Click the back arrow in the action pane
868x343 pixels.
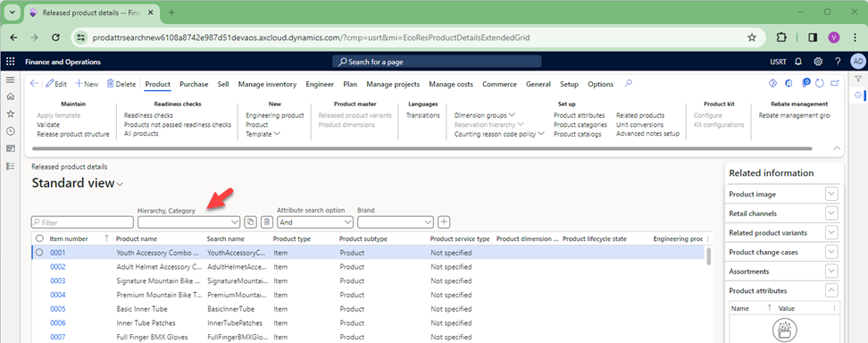click(34, 84)
